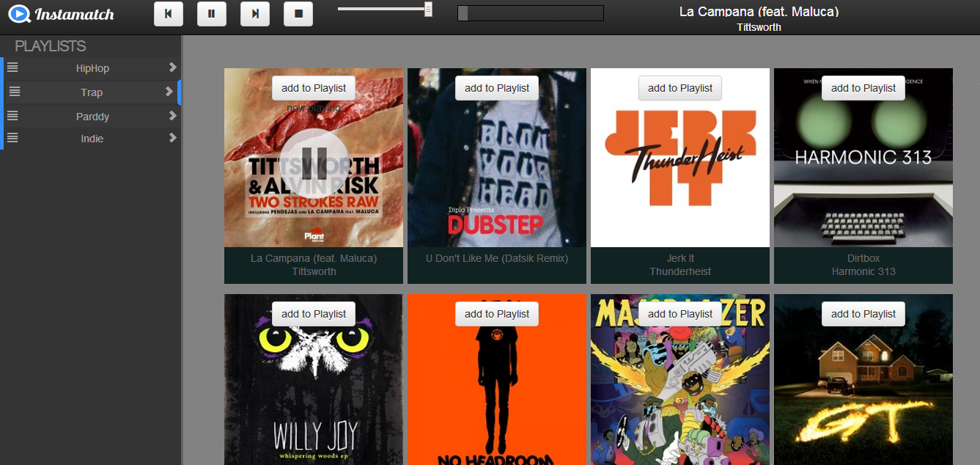Add Jerk It to a playlist
Image resolution: width=980 pixels, height=465 pixels.
pyautogui.click(x=680, y=88)
